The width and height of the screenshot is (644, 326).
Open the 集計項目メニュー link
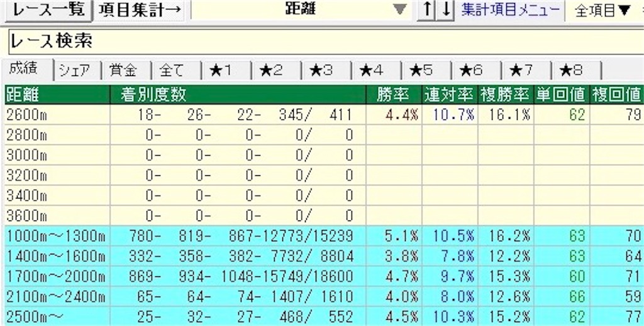point(511,10)
